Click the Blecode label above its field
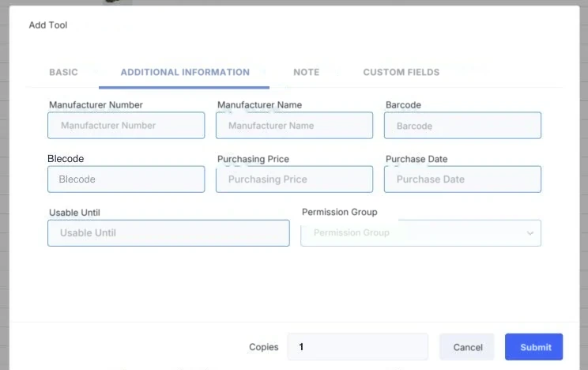This screenshot has height=370, width=588. point(66,159)
